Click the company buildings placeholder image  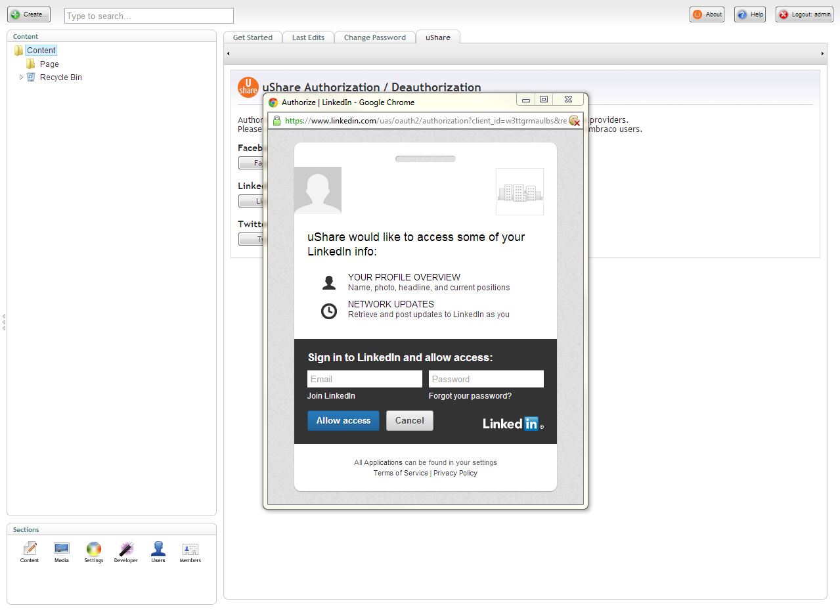[520, 192]
